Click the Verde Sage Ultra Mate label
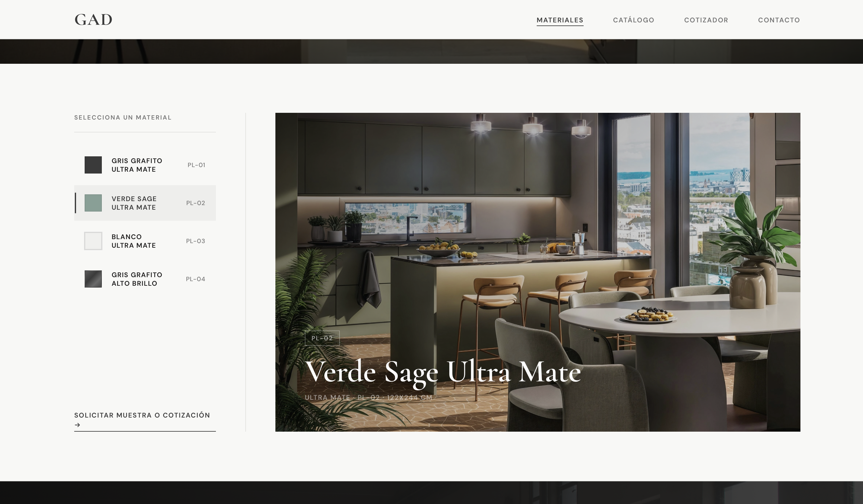863x504 pixels. click(x=134, y=203)
